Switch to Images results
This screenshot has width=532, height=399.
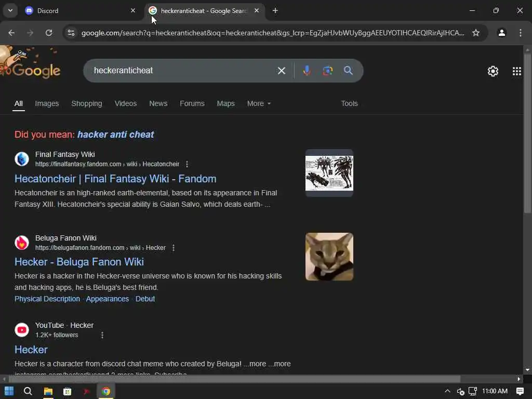tap(47, 103)
